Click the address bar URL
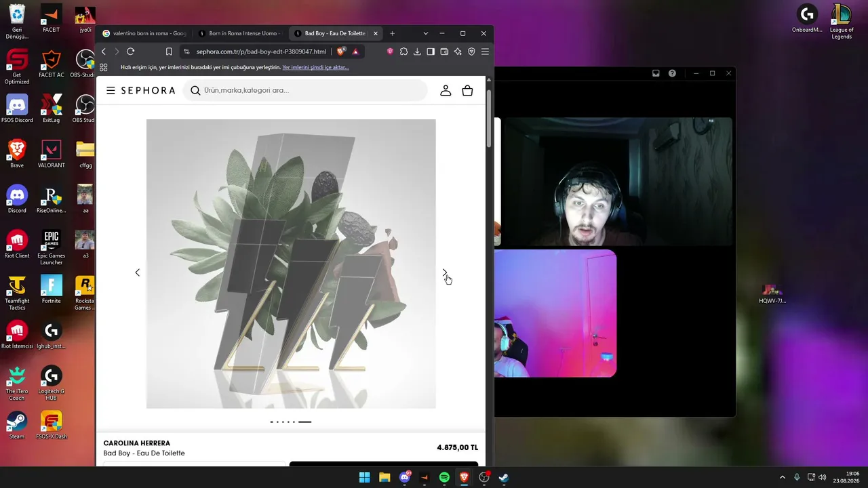Screen dimensions: 868x488 (x=262, y=52)
